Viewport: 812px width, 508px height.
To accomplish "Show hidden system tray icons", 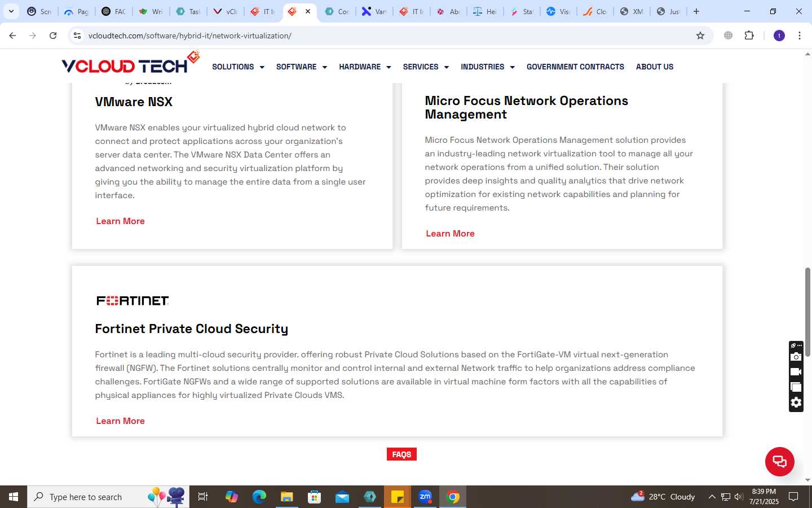I will pos(712,497).
